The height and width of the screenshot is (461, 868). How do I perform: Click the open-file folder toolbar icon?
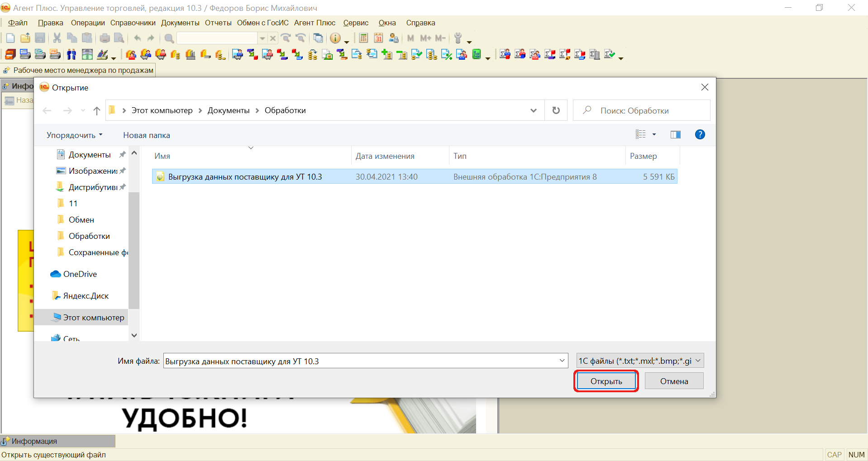pos(25,38)
